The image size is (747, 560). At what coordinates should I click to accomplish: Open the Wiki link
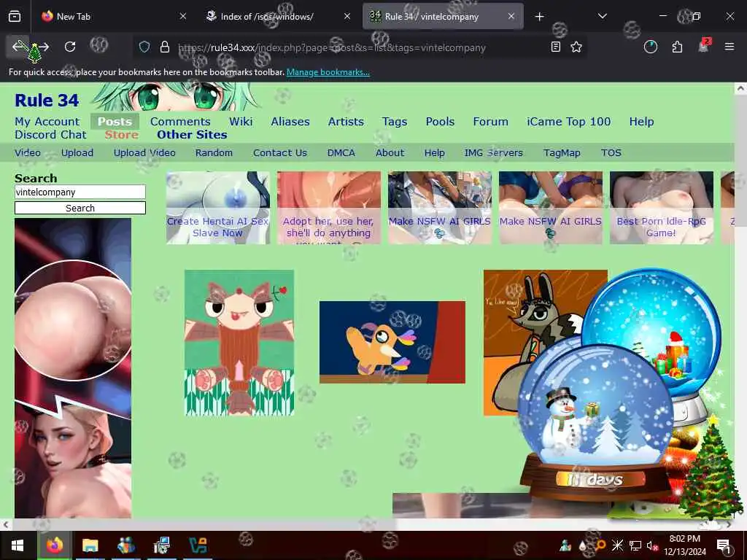241,122
